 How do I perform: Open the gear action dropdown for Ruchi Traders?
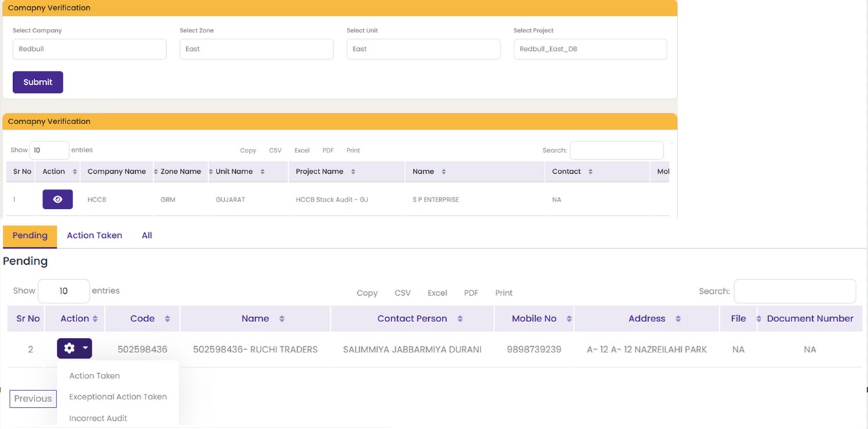point(74,348)
